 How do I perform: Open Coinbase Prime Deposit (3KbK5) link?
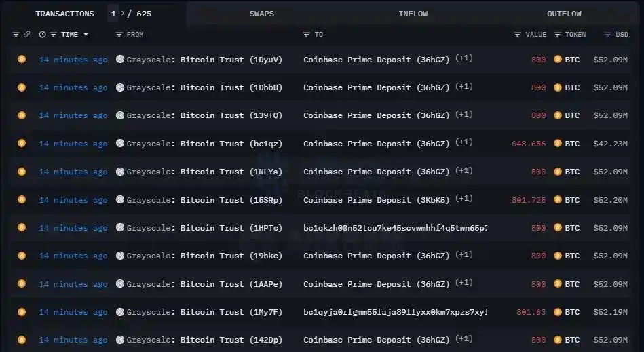(x=377, y=200)
